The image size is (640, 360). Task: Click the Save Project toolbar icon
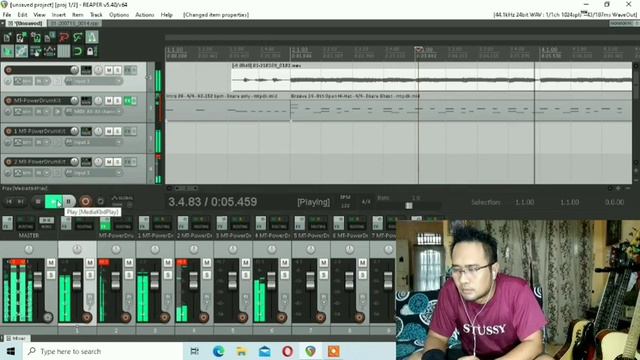click(36, 38)
